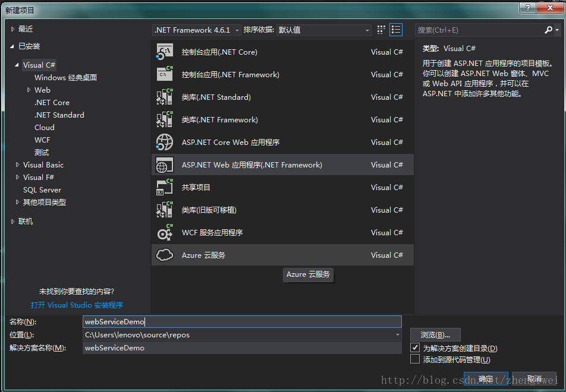
Task: Select the Cloud category
Action: click(x=45, y=127)
